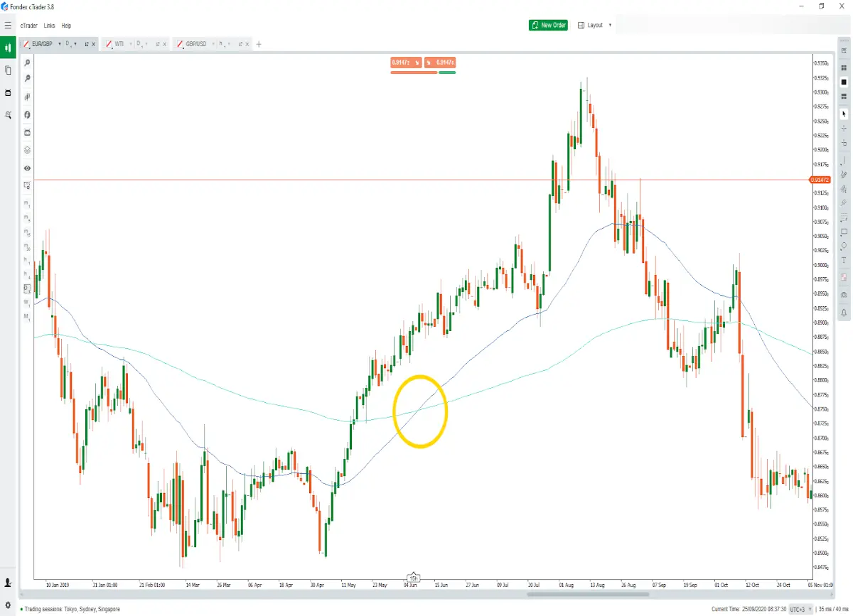This screenshot has height=616, width=853.
Task: Toggle the eye visibility icon in chart toolbar
Action: (x=27, y=168)
